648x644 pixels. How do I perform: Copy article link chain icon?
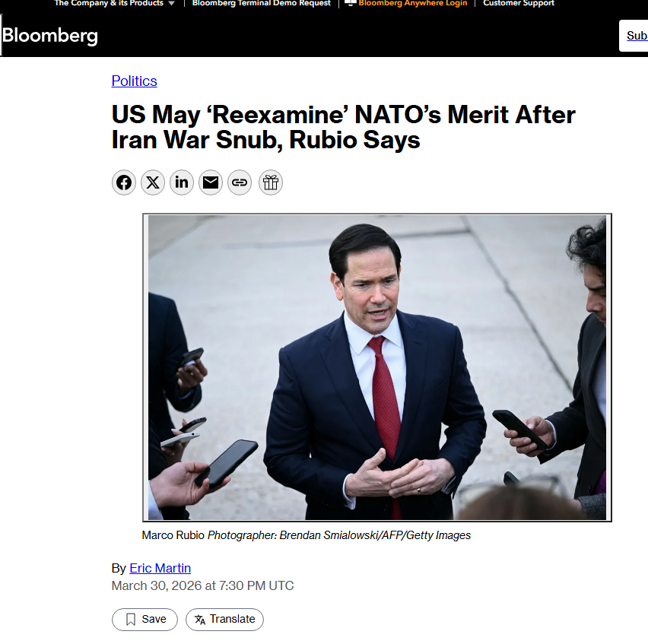coord(240,182)
